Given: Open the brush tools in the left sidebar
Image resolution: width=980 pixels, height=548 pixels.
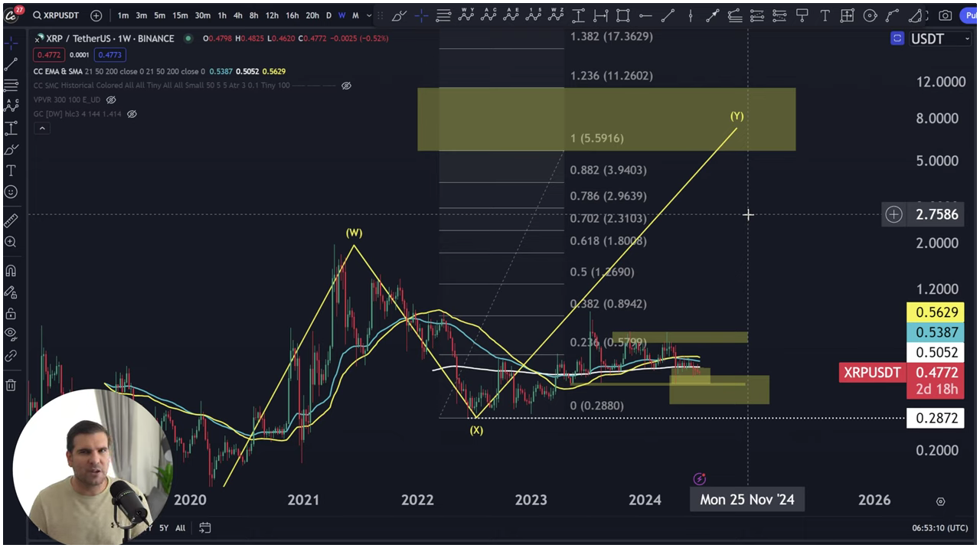Looking at the screenshot, I should pyautogui.click(x=11, y=149).
